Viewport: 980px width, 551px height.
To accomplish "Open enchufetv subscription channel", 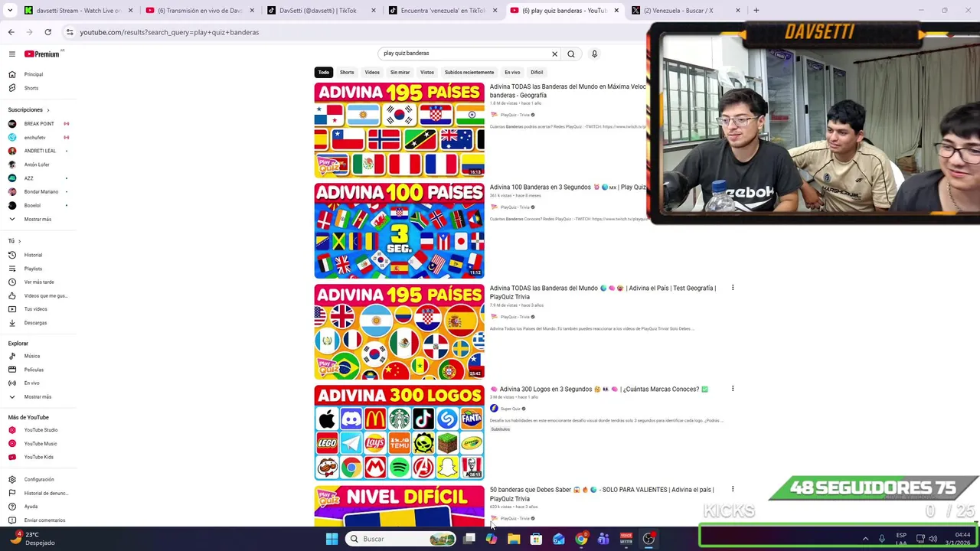I will click(x=34, y=138).
